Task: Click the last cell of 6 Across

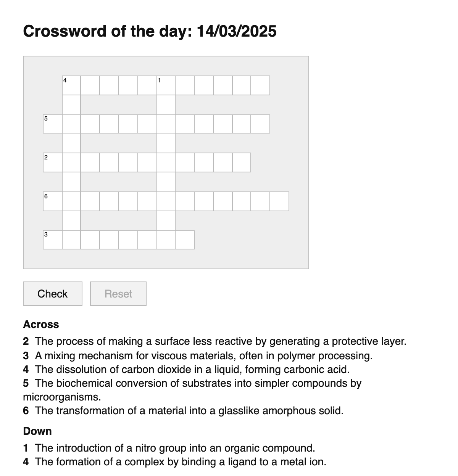Action: pos(279,201)
